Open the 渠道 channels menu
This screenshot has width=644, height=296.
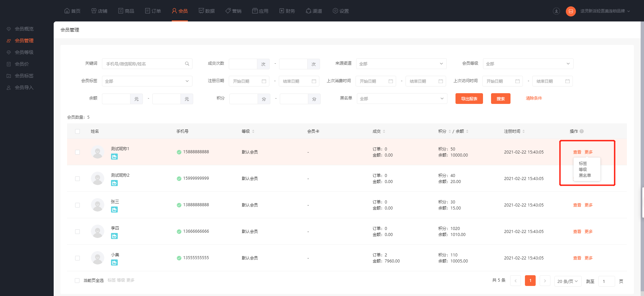[x=314, y=11]
